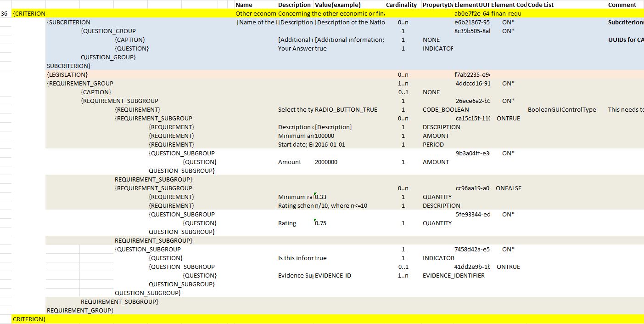Select row number 36
Screen dimensions: 644x324
[x=6, y=14]
